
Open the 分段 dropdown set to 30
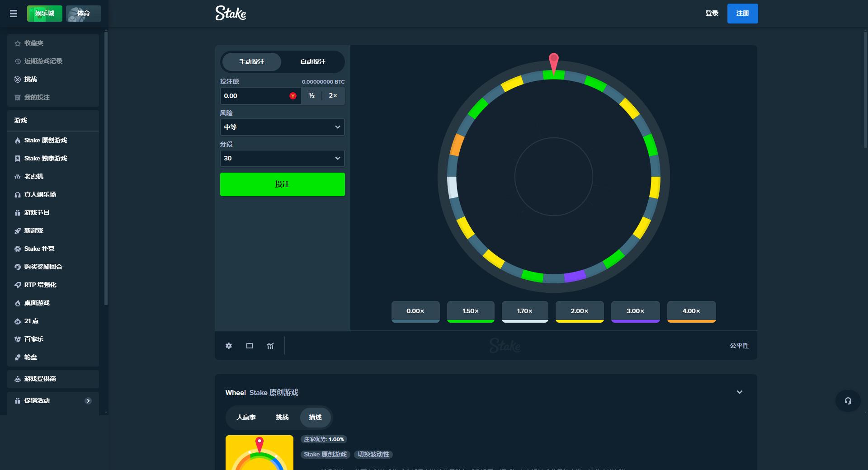coord(282,158)
